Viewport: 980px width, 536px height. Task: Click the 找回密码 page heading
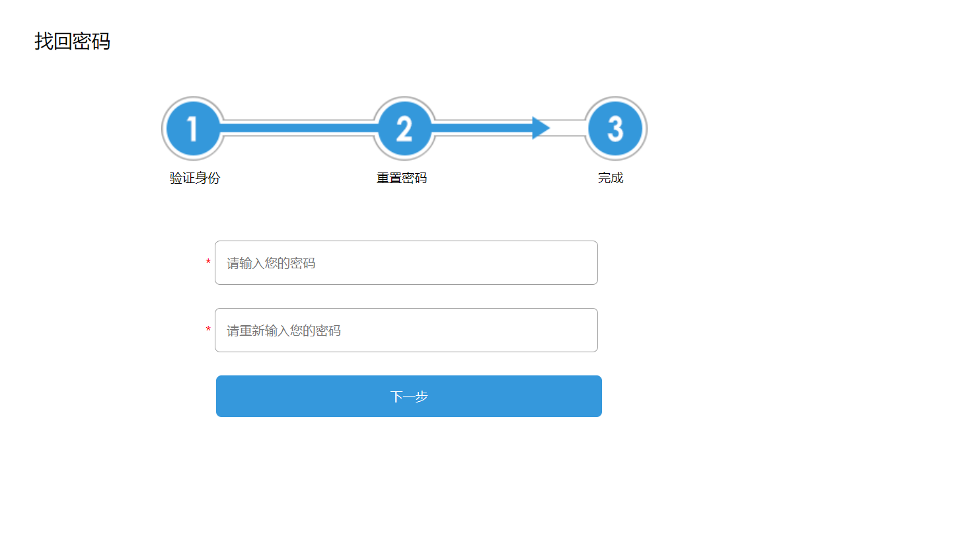[x=72, y=42]
